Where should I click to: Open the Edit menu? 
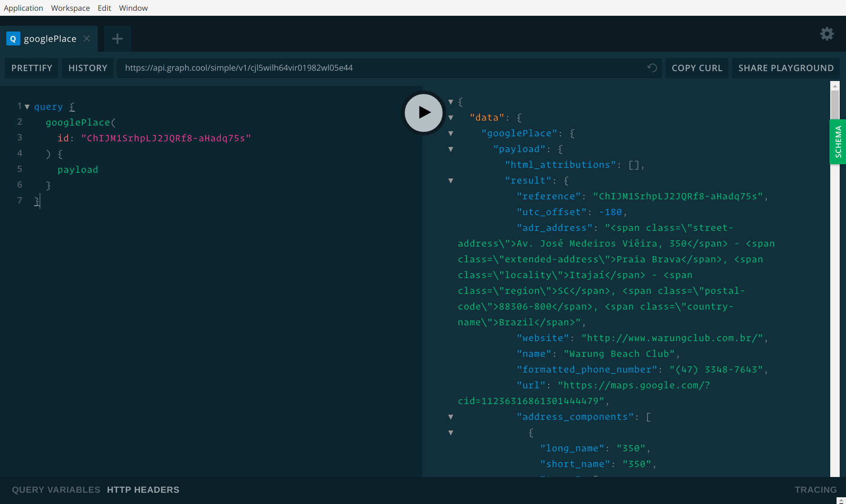tap(104, 8)
